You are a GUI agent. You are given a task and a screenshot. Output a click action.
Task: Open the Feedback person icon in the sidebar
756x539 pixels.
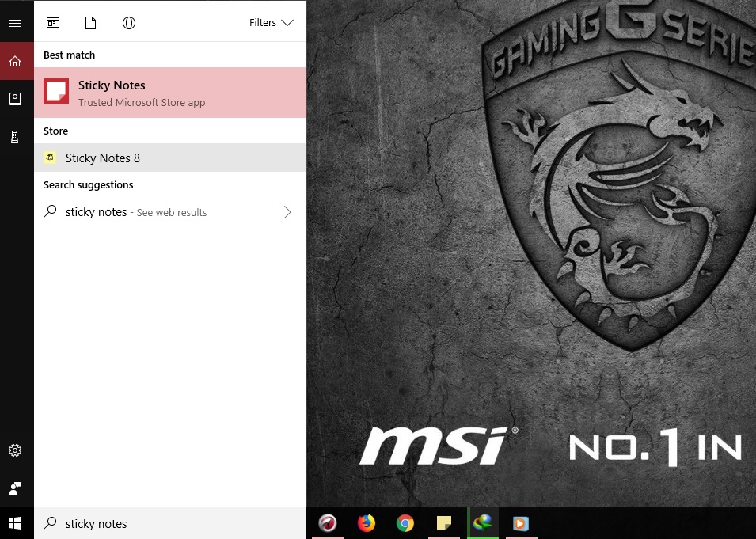[15, 488]
